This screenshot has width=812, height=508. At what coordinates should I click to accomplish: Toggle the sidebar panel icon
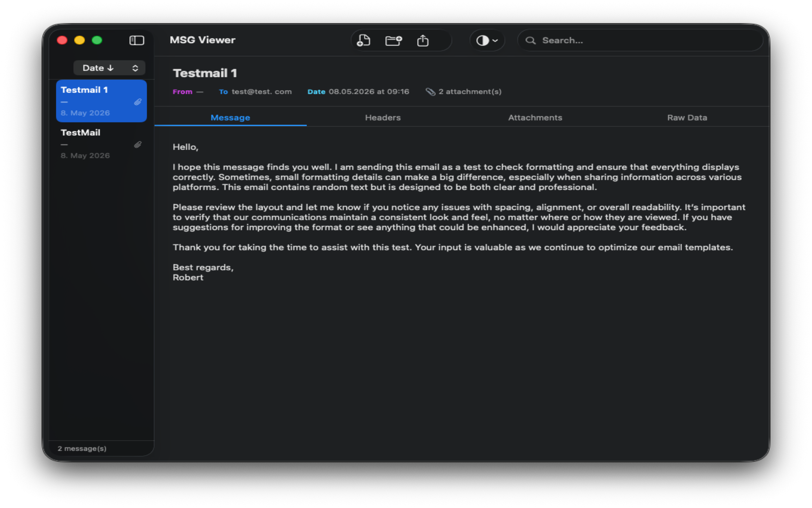click(x=137, y=40)
